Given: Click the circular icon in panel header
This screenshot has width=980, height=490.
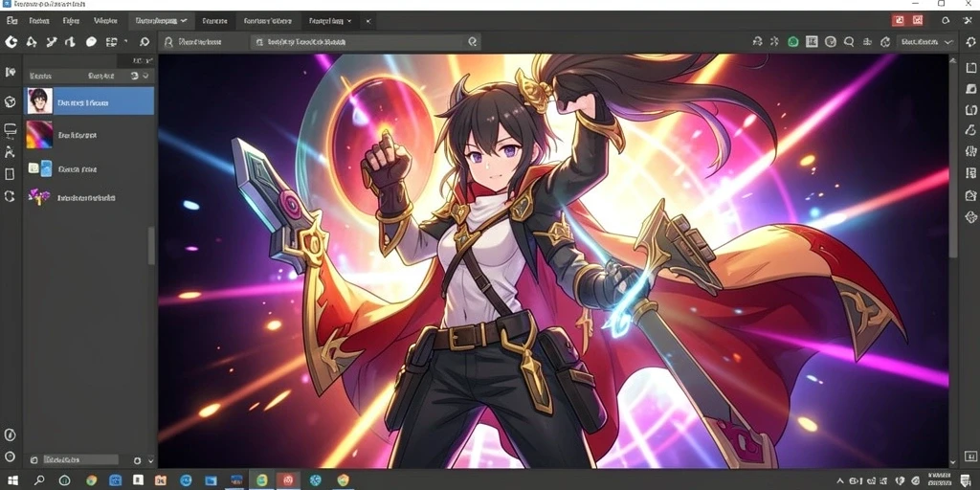Looking at the screenshot, I should point(134,76).
